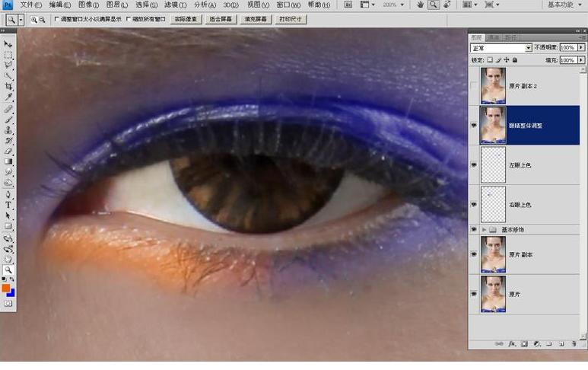The image size is (588, 370).
Task: Select the Rectangle shape tool
Action: [x=8, y=226]
